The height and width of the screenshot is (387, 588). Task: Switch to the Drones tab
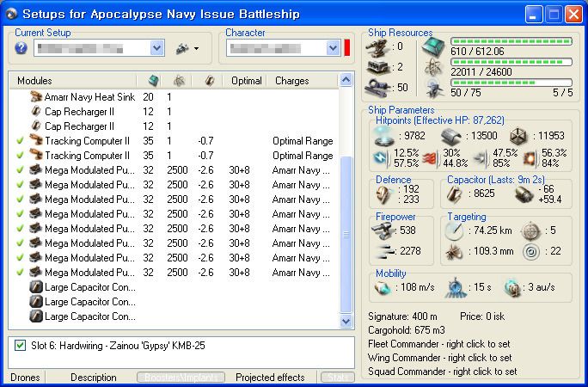(25, 378)
